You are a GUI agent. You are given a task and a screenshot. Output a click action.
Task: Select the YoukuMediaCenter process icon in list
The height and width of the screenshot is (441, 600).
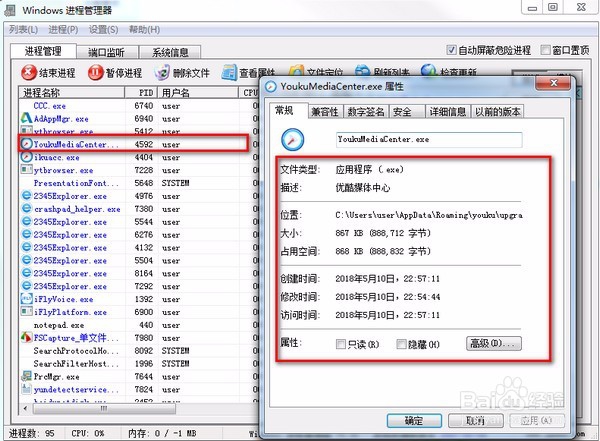coord(26,144)
